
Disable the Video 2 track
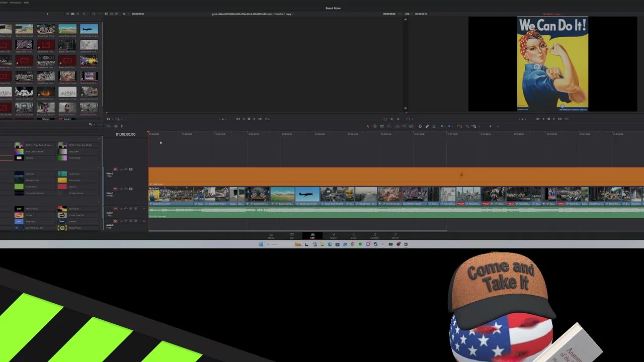pos(131,169)
